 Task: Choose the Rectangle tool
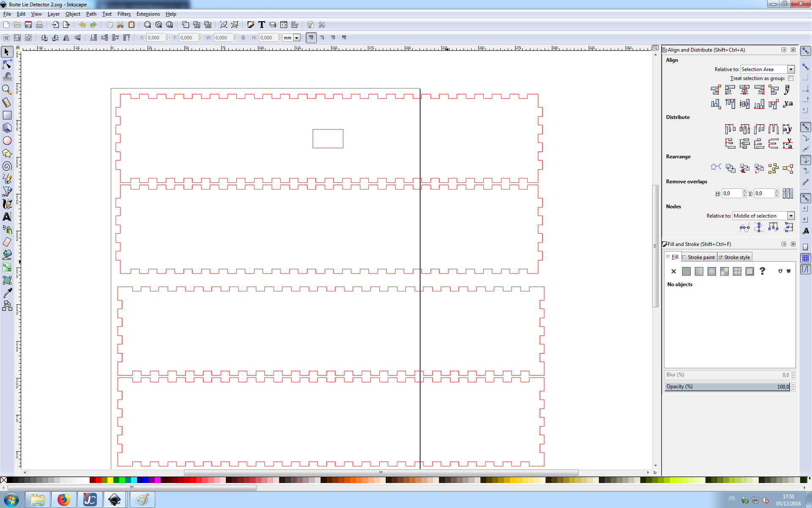(x=7, y=115)
